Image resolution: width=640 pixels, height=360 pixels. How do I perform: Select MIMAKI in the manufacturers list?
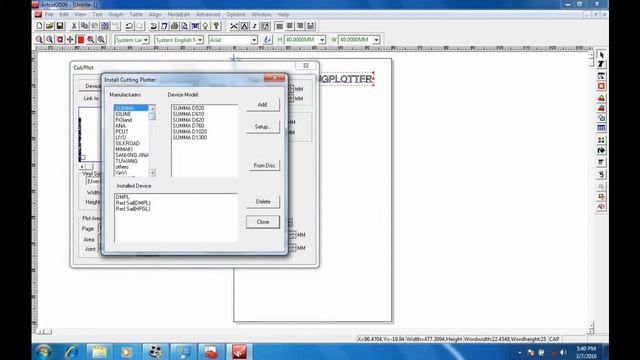tap(124, 149)
